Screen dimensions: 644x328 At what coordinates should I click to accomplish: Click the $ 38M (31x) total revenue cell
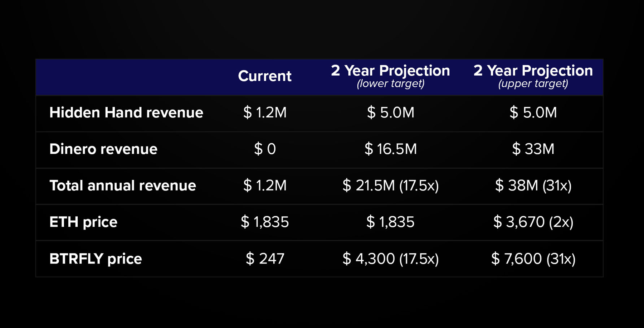point(533,186)
